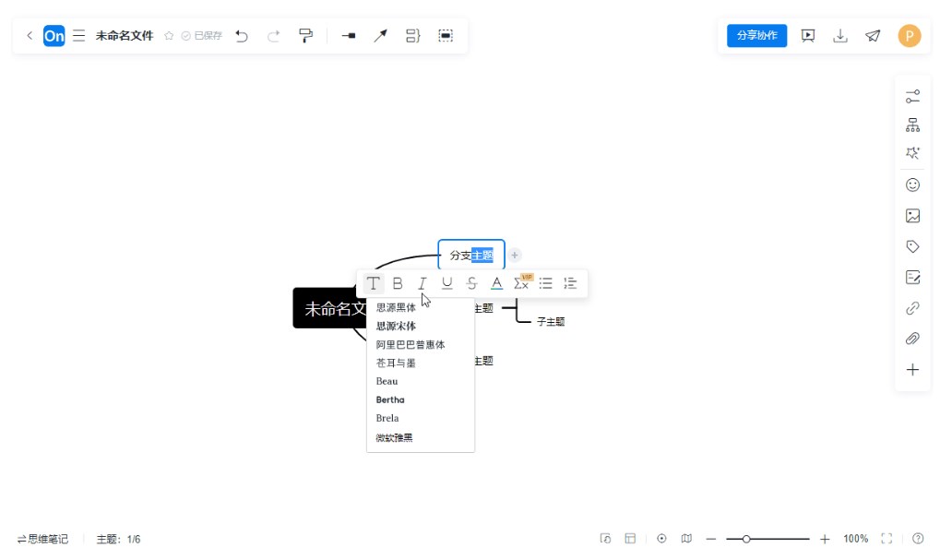Attach a file with paperclip icon
The height and width of the screenshot is (560, 940).
click(912, 339)
